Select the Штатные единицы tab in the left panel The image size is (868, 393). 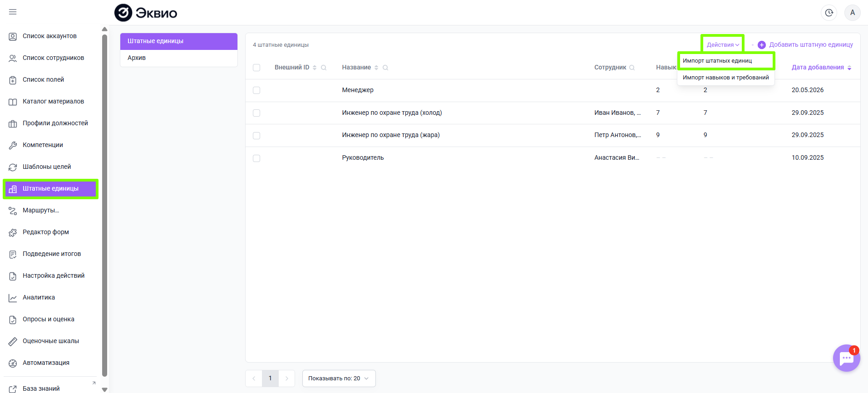(179, 41)
